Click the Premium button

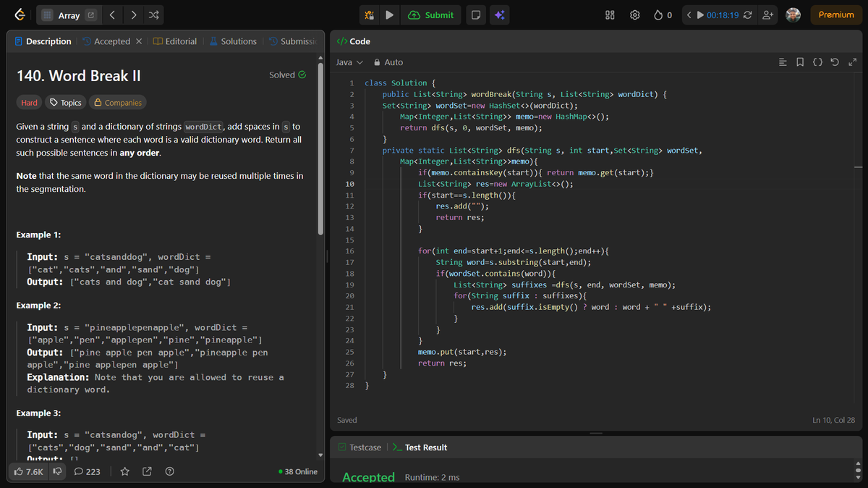tap(836, 15)
